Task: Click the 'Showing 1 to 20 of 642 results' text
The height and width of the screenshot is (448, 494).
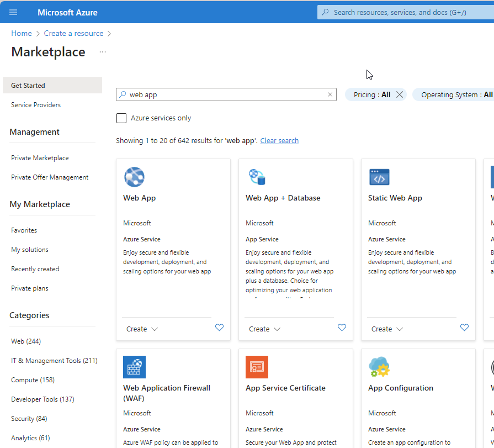Action: tap(187, 141)
